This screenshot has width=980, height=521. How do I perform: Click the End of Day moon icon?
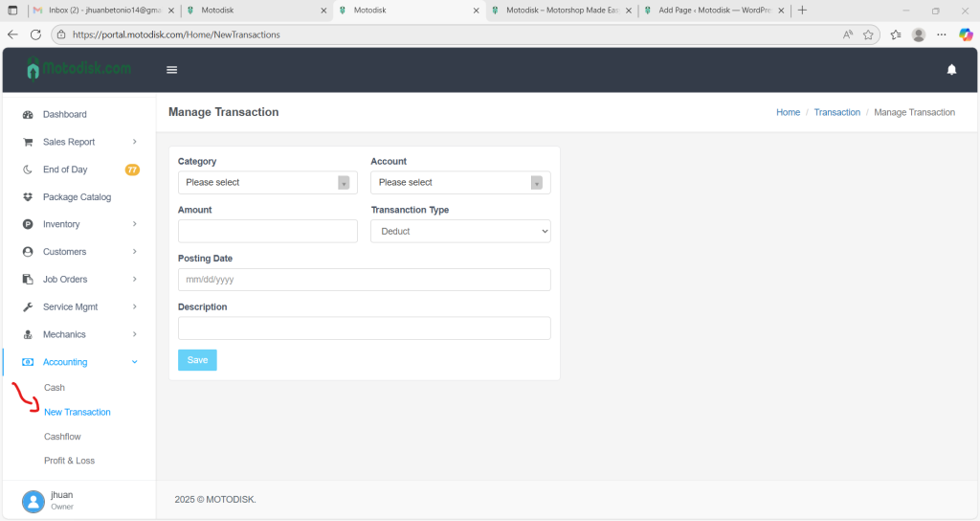(x=28, y=170)
